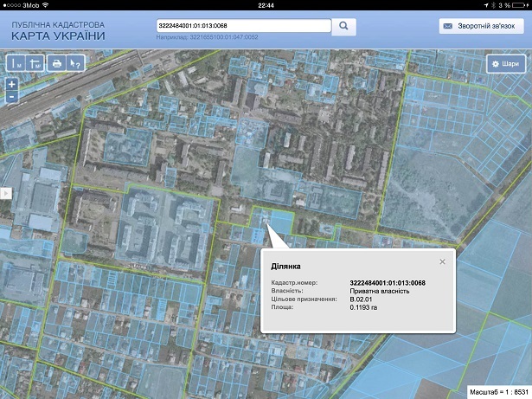Image resolution: width=532 pixels, height=399 pixels.
Task: Click the magnifier search button
Action: (343, 27)
